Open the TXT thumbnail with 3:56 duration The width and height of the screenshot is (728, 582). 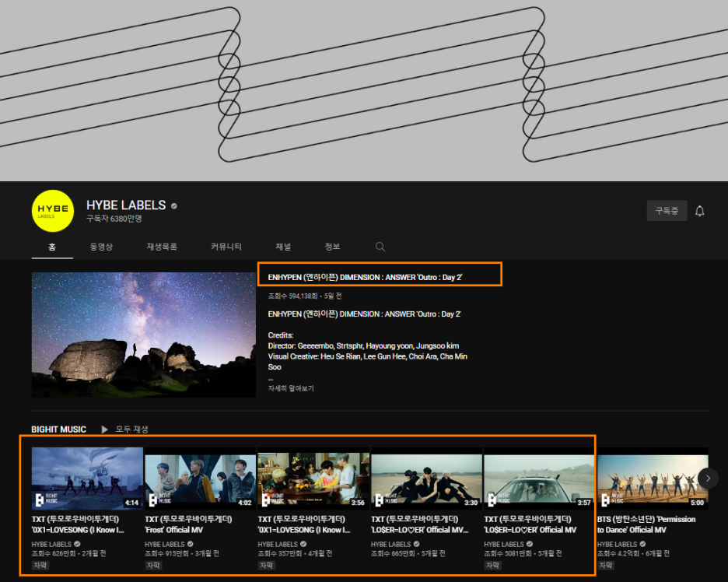tap(313, 479)
